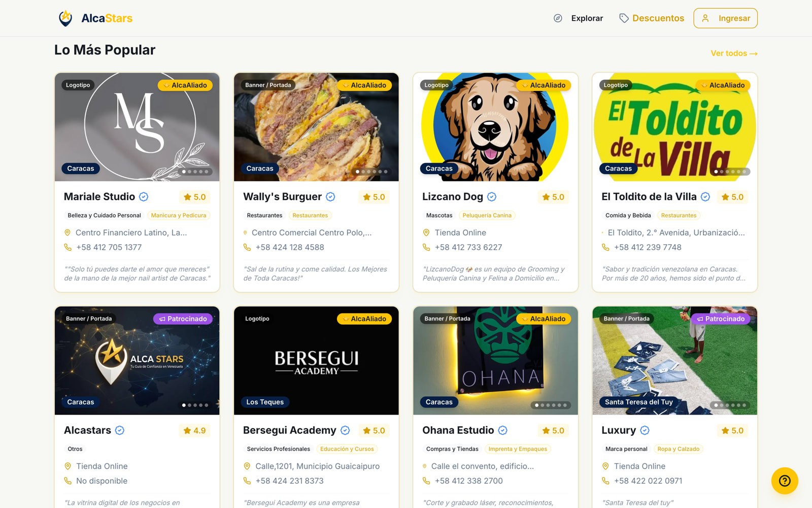This screenshot has width=812, height=508.
Task: Click phone icon beside +58 412 705 1377
Action: point(67,247)
